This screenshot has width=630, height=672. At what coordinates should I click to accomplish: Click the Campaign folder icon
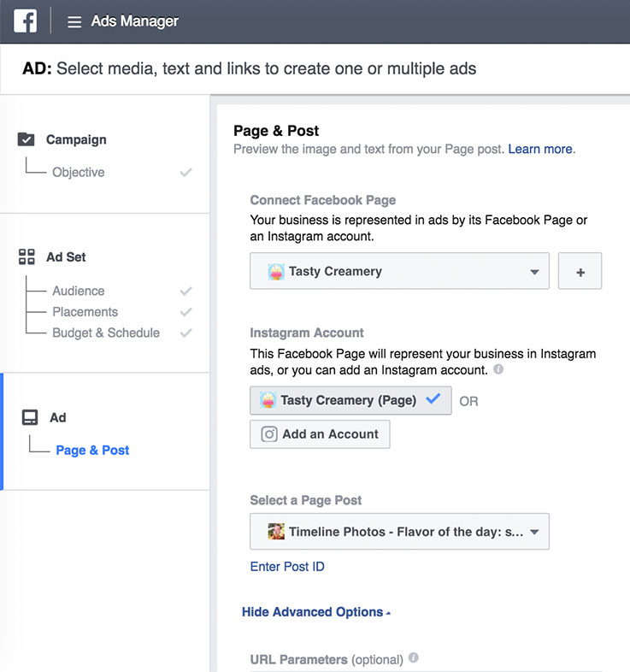pyautogui.click(x=26, y=139)
